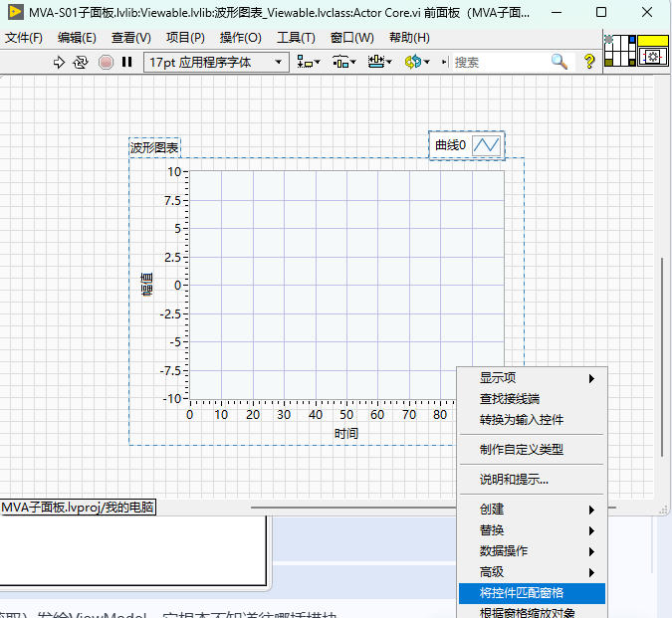Expand the 高级 submenu
The image size is (672, 618).
click(x=532, y=572)
